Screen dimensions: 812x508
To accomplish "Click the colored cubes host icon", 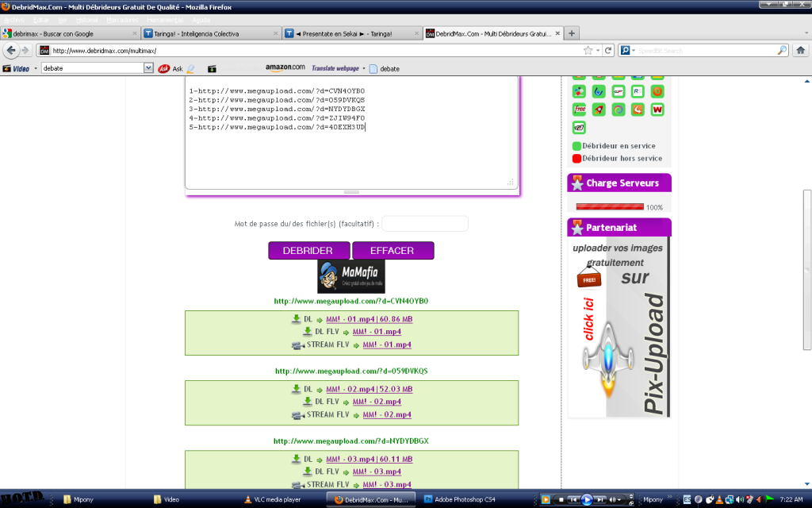I will click(x=580, y=91).
